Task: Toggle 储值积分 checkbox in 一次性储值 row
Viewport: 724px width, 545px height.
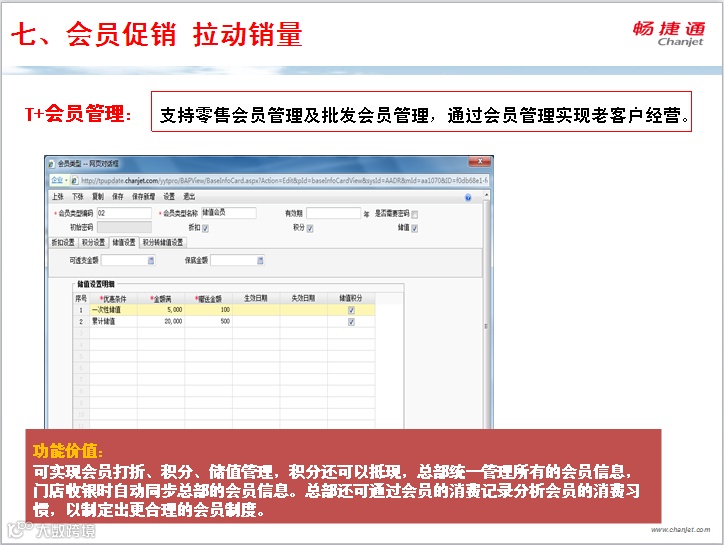Action: click(351, 310)
